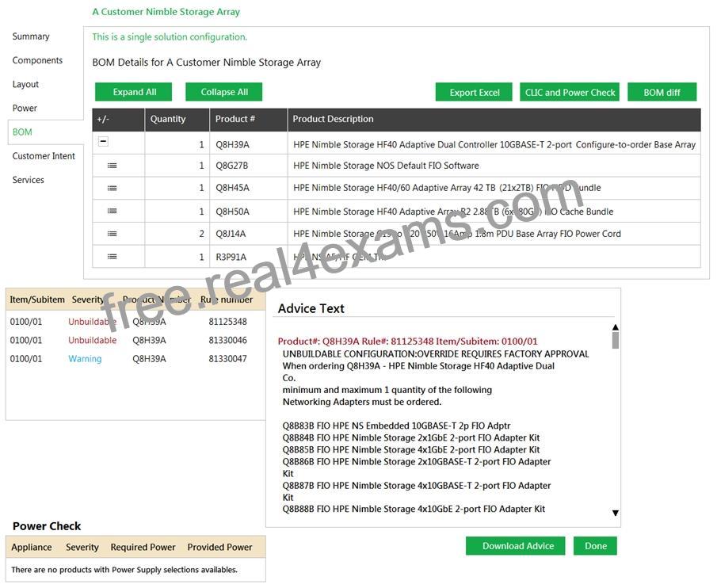Download the advice text
This screenshot has height=588, width=717.
coord(516,546)
